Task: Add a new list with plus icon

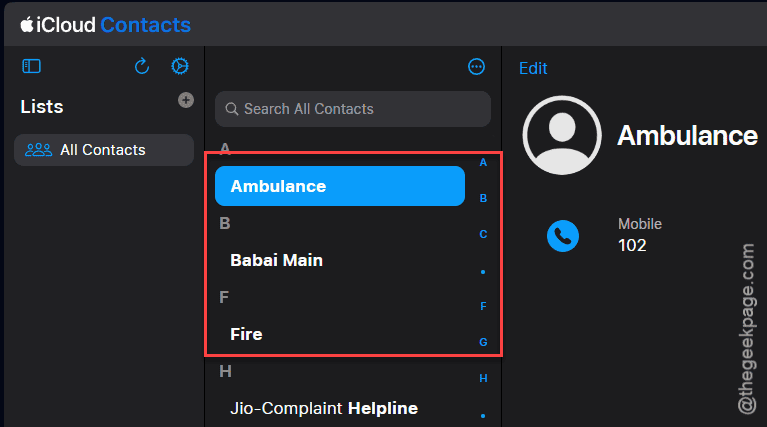Action: (185, 100)
